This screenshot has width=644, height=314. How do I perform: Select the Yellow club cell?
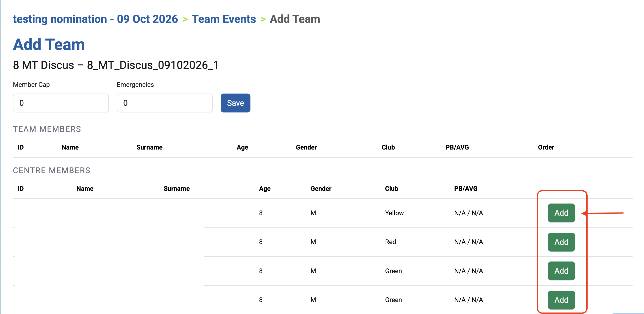coord(394,213)
